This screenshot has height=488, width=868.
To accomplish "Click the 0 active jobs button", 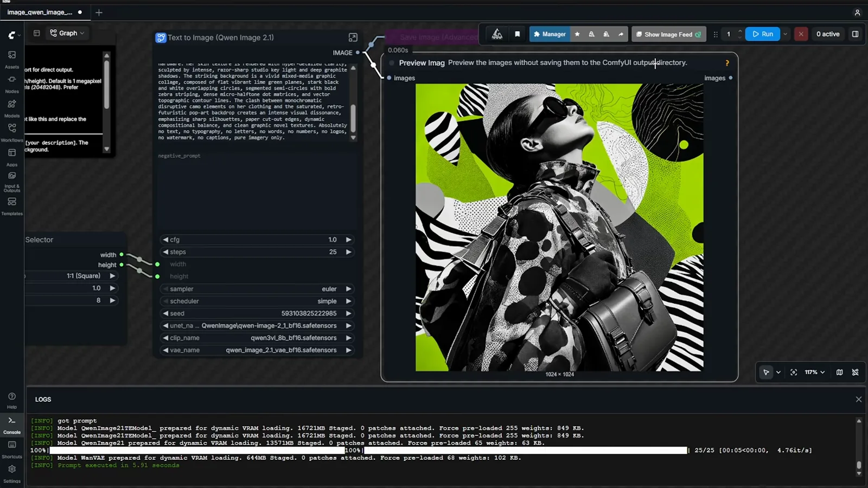I will tap(827, 34).
